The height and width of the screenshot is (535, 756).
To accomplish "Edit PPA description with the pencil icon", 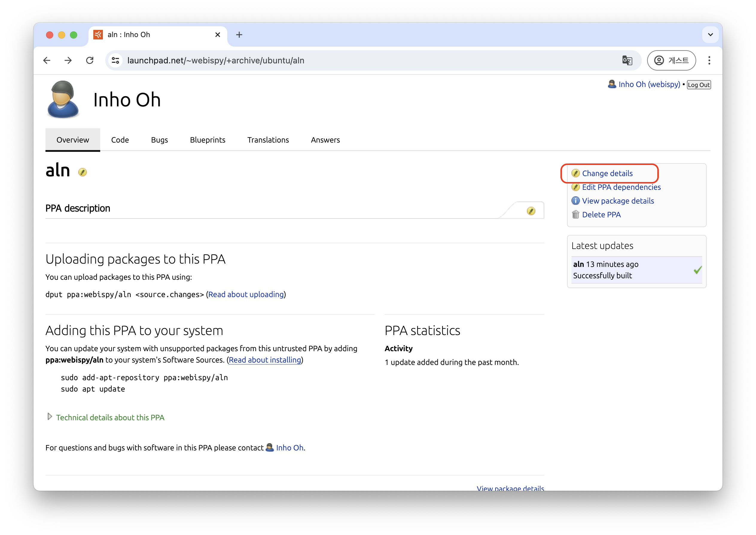I will [x=531, y=211].
